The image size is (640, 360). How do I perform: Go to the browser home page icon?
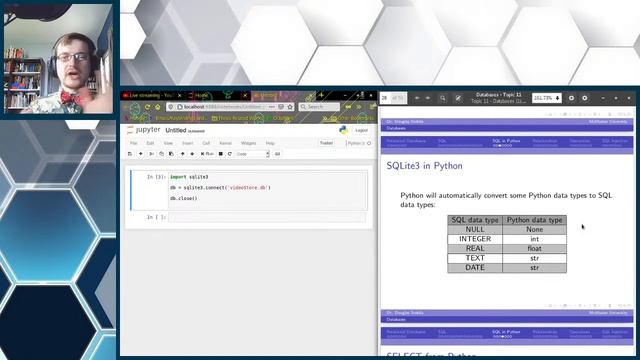point(158,107)
